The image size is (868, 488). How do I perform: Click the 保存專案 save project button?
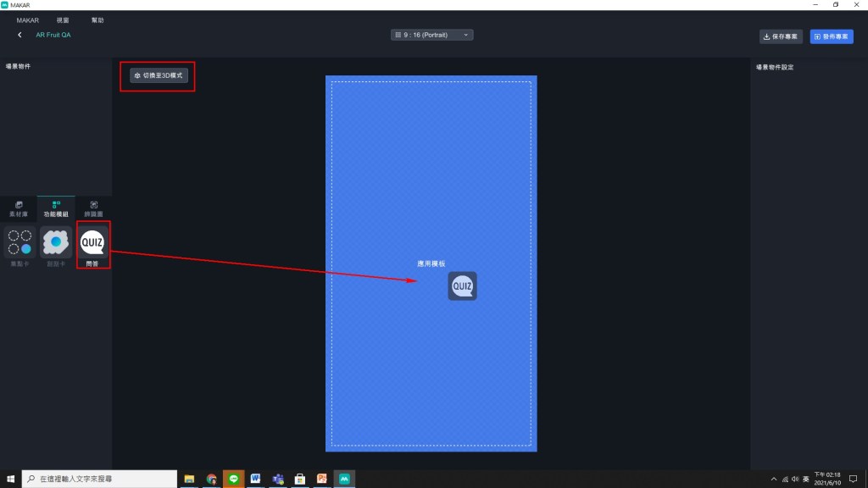tap(781, 36)
